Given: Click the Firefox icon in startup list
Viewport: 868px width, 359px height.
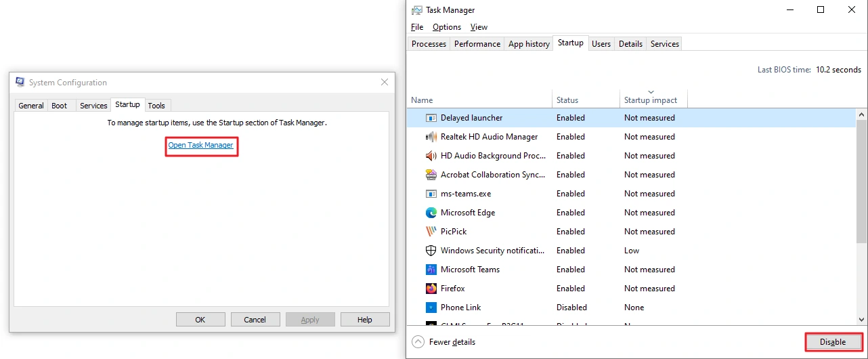Looking at the screenshot, I should [x=431, y=289].
